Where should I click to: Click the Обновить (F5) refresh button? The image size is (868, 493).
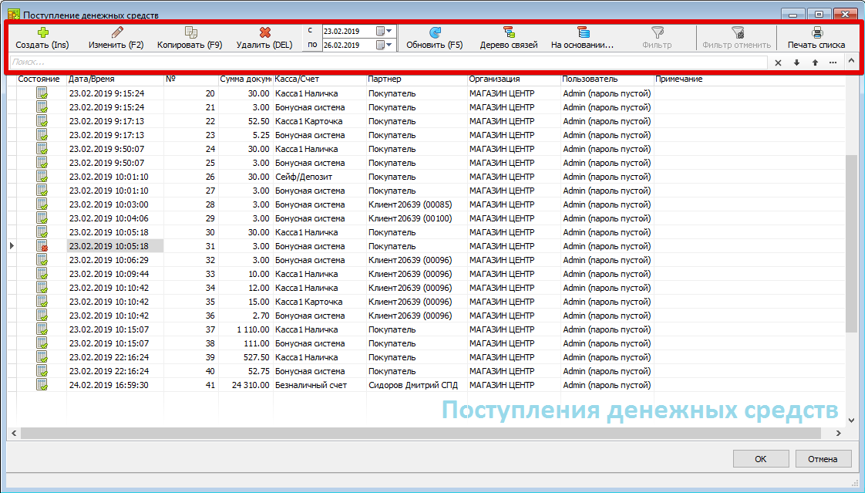tap(435, 39)
